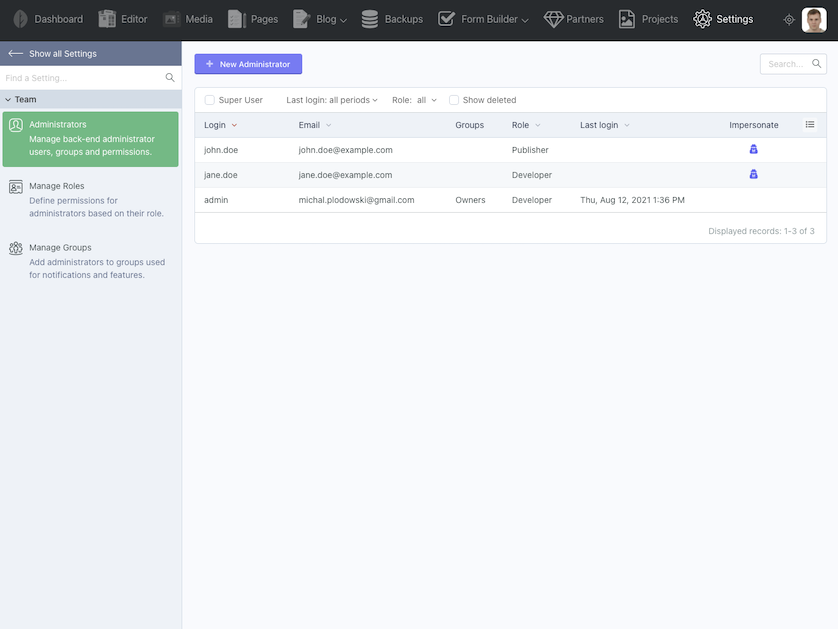
Task: Click the Settings gear icon
Action: tap(702, 19)
